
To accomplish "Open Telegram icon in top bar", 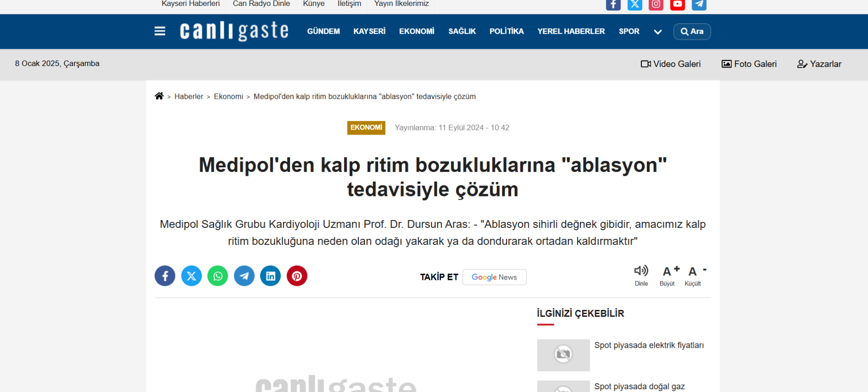I will pyautogui.click(x=699, y=4).
